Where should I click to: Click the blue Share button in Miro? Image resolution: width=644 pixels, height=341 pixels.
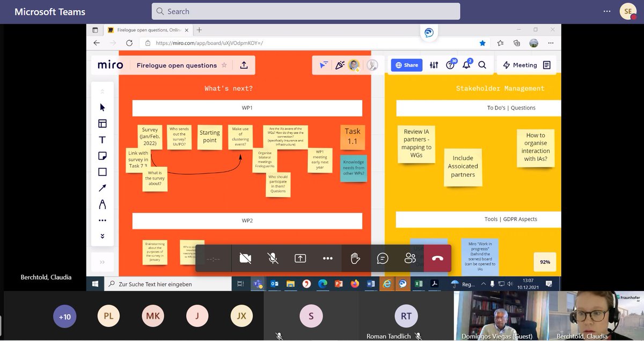(407, 65)
